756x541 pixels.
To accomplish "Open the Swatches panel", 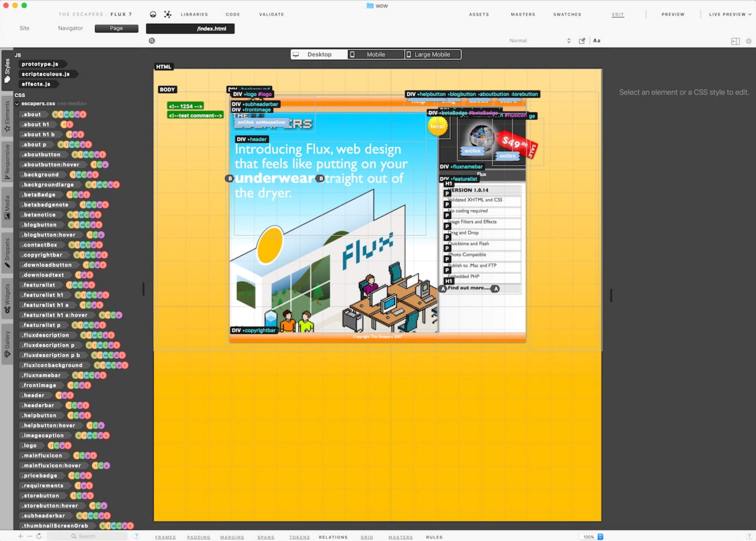I will point(567,14).
